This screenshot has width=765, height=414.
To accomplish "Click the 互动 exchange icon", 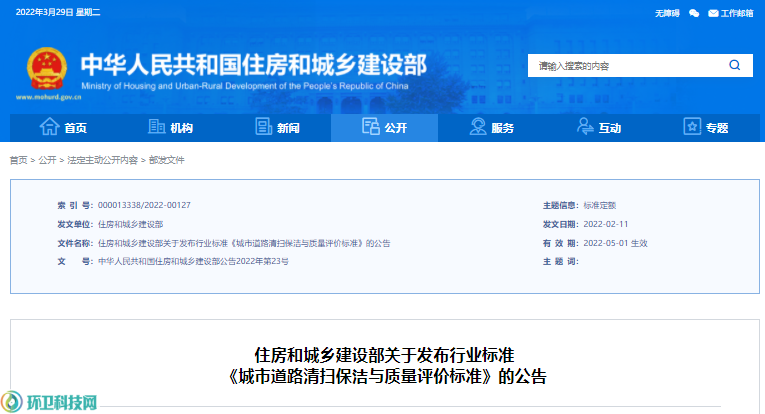I will [x=585, y=127].
